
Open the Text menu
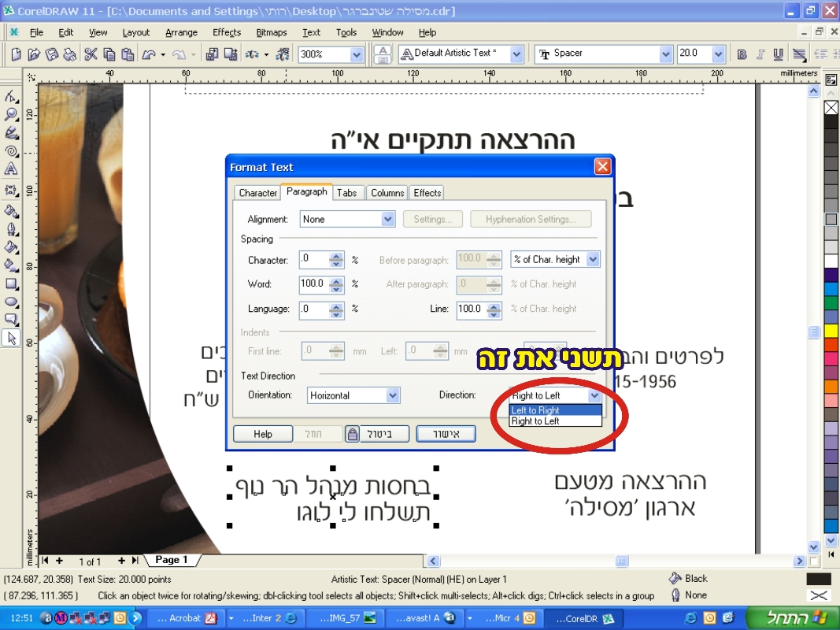click(x=311, y=32)
